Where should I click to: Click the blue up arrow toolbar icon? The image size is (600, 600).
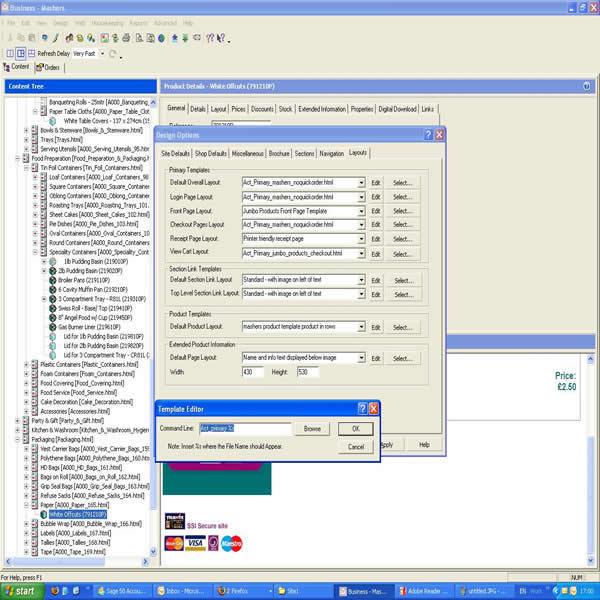(174, 38)
